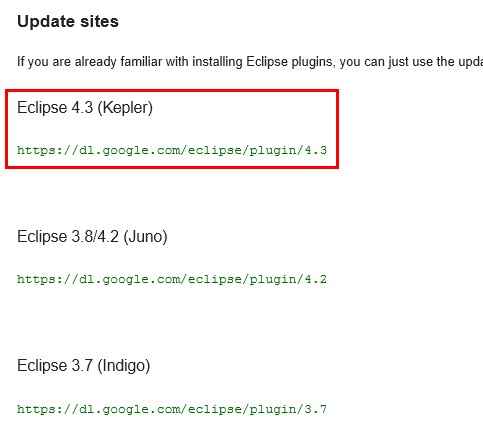Viewport: 483px width, 448px height.
Task: Open the plugin/4.2 update site link
Action: point(172,279)
